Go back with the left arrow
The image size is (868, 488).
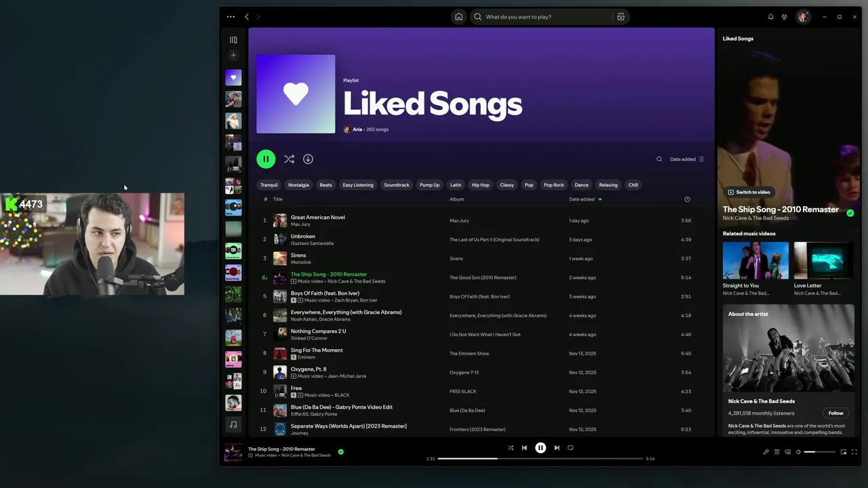247,17
